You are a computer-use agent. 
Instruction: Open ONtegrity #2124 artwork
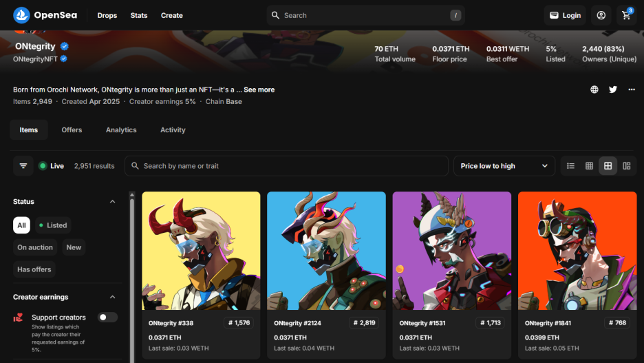point(327,251)
